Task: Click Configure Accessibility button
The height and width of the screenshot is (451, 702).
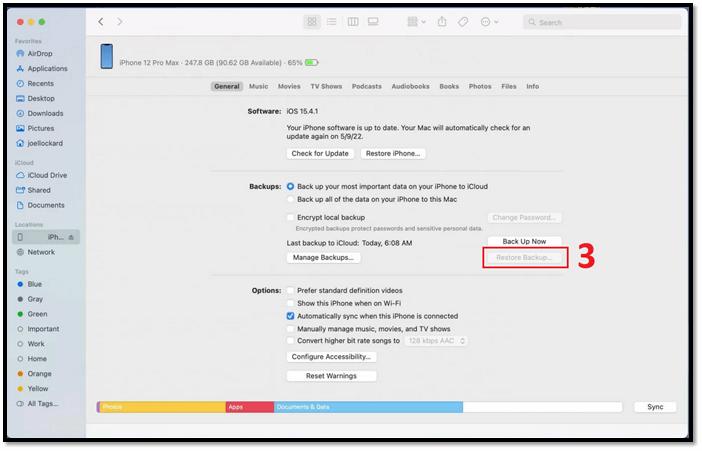Action: click(x=331, y=357)
